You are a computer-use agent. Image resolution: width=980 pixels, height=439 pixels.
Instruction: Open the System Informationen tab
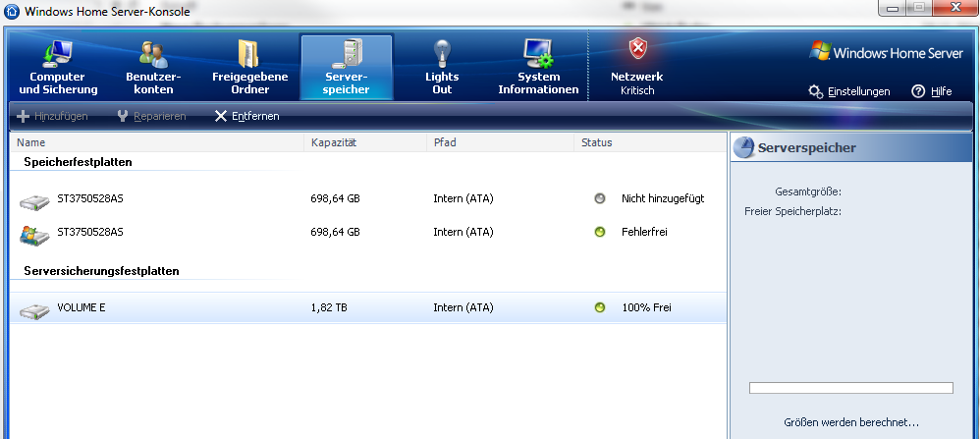pyautogui.click(x=538, y=68)
